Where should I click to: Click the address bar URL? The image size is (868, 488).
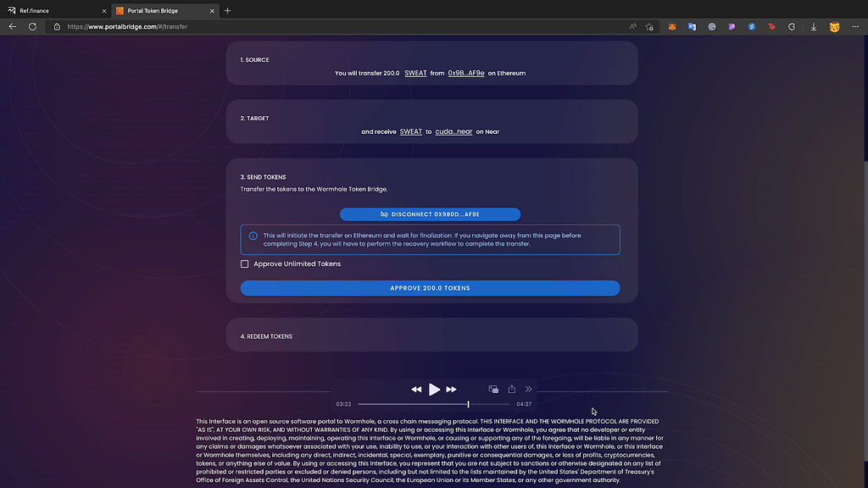coord(127,26)
